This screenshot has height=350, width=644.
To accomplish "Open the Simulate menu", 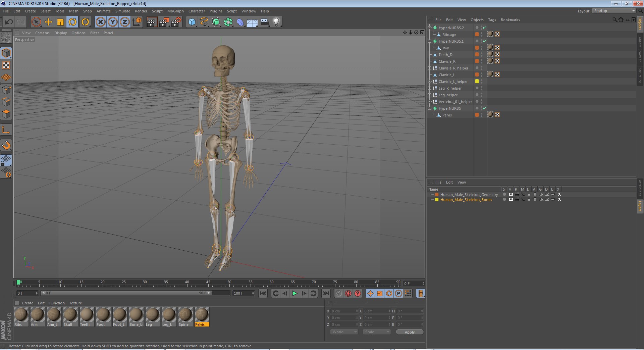I will (x=122, y=11).
